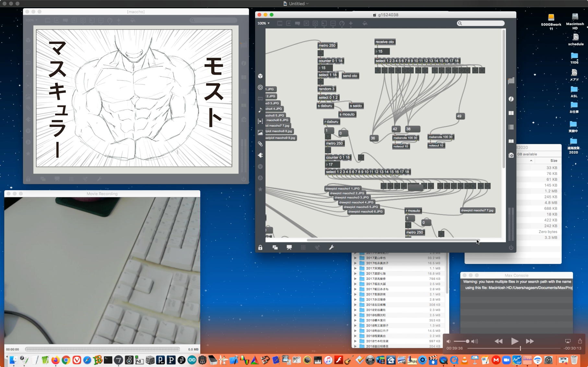Image resolution: width=588 pixels, height=367 pixels.
Task: Click the patcher lock icon in g1524038
Action: pyautogui.click(x=260, y=247)
